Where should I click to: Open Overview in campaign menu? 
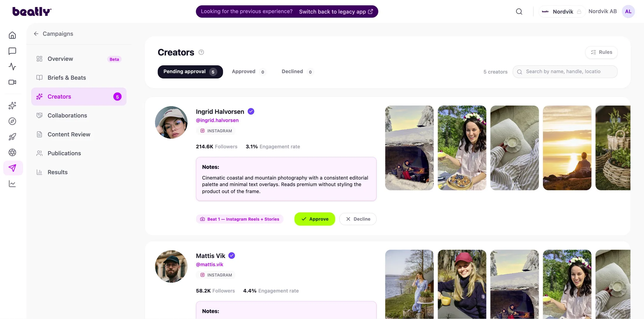(x=79, y=59)
